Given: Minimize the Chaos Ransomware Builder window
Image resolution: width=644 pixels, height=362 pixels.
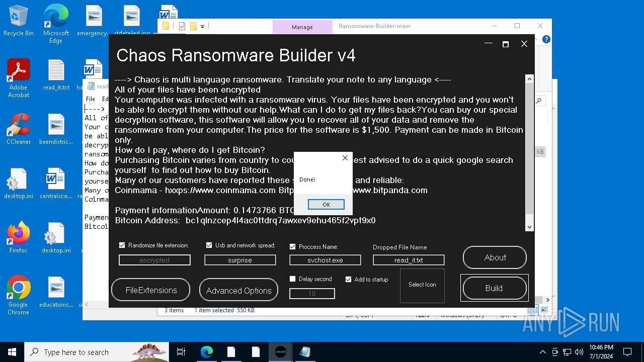Looking at the screenshot, I should click(x=488, y=44).
